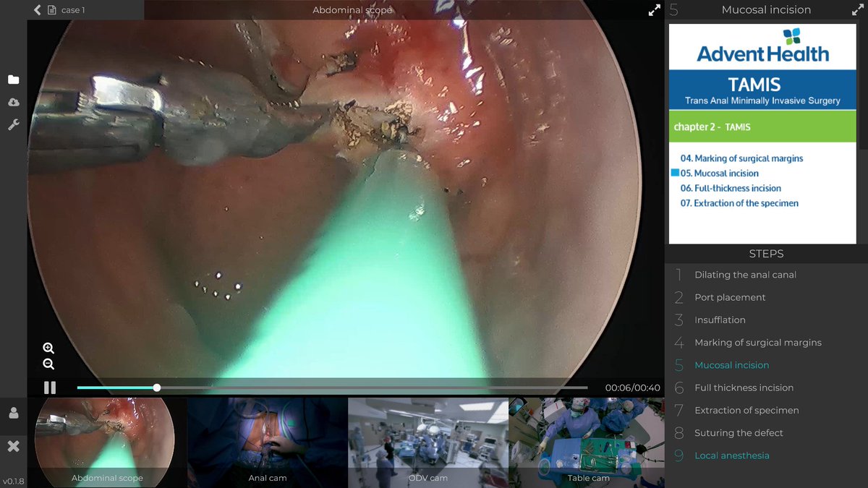Select the Abdominal scope camera thumbnail
The width and height of the screenshot is (868, 488).
[x=107, y=442]
